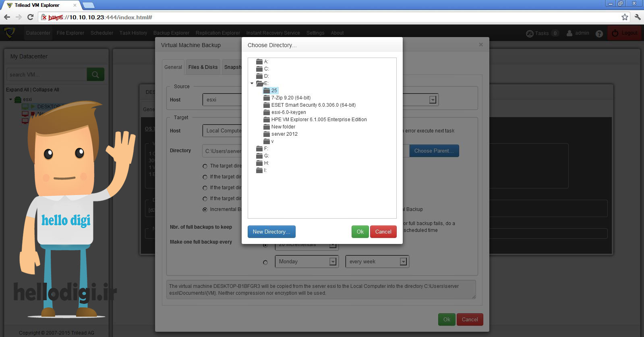Select the '7-Zip 9.20 (64-bit)' folder
Image resolution: width=644 pixels, height=337 pixels.
point(291,98)
